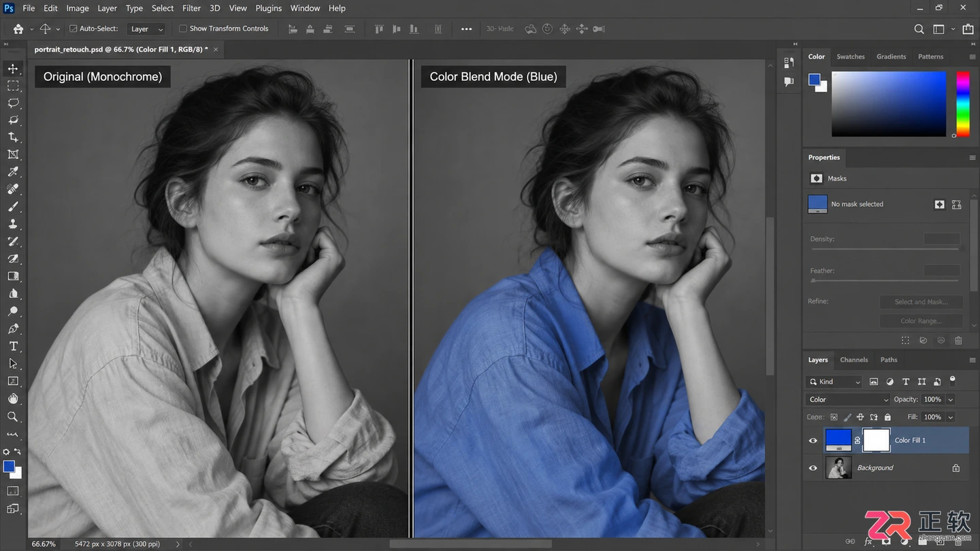Viewport: 980px width, 551px height.
Task: Select the Eraser tool
Action: point(13,258)
